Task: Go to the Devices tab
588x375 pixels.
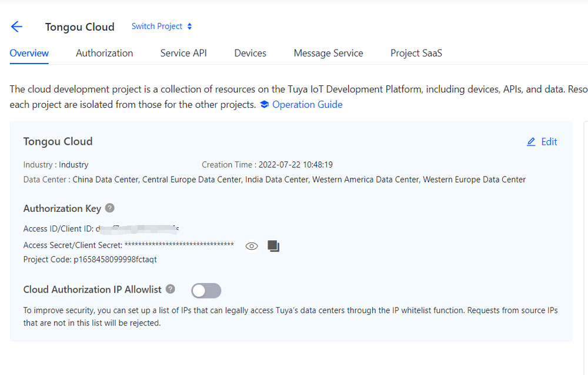Action: [x=250, y=53]
